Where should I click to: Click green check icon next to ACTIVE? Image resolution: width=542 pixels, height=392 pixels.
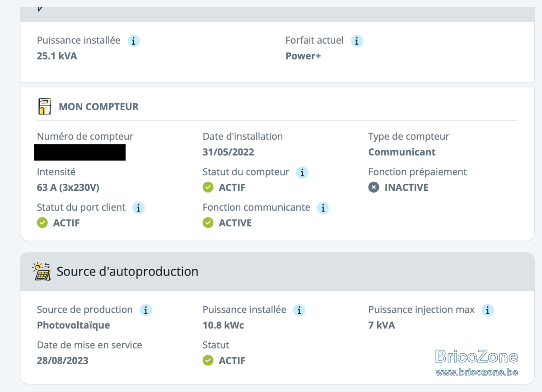[208, 223]
